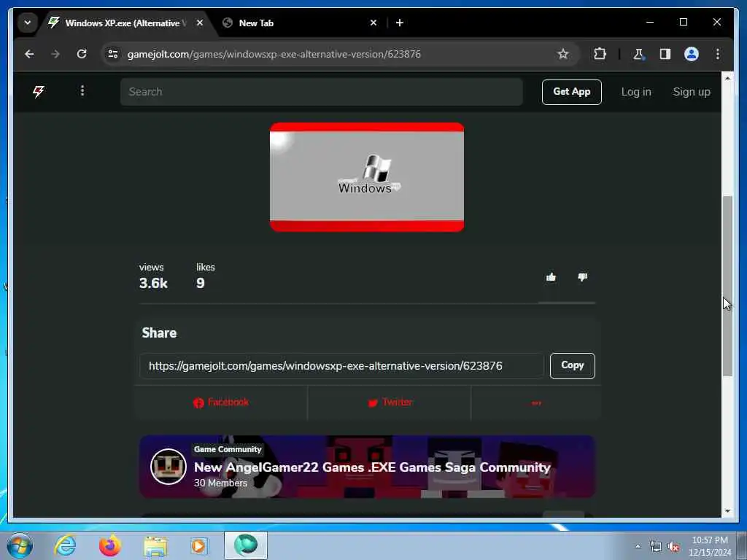Share the game on Facebook
The width and height of the screenshot is (747, 560).
[x=221, y=402]
